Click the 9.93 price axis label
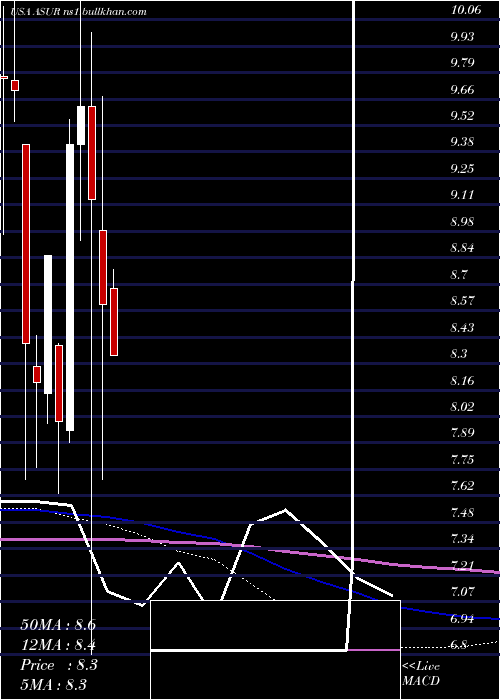 (462, 37)
